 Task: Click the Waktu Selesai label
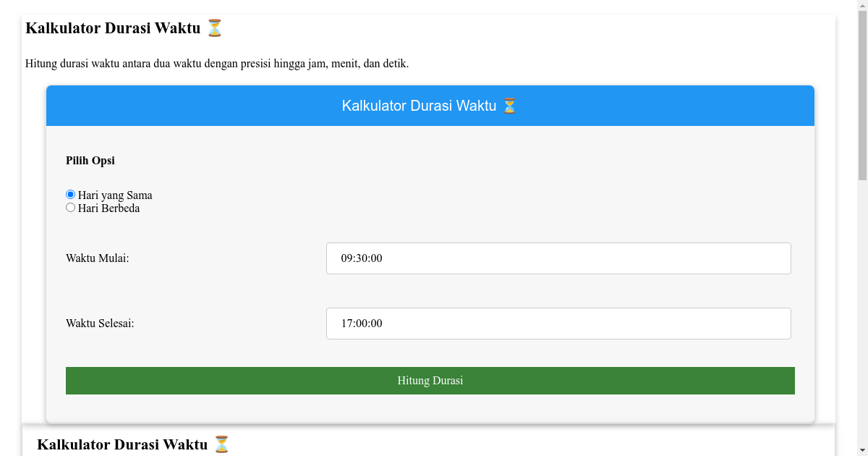pyautogui.click(x=101, y=324)
